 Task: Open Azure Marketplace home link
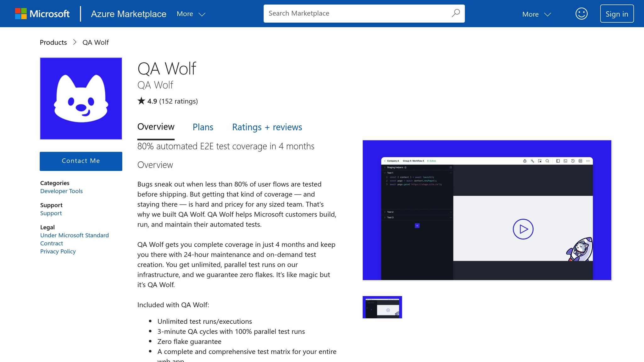click(128, 14)
